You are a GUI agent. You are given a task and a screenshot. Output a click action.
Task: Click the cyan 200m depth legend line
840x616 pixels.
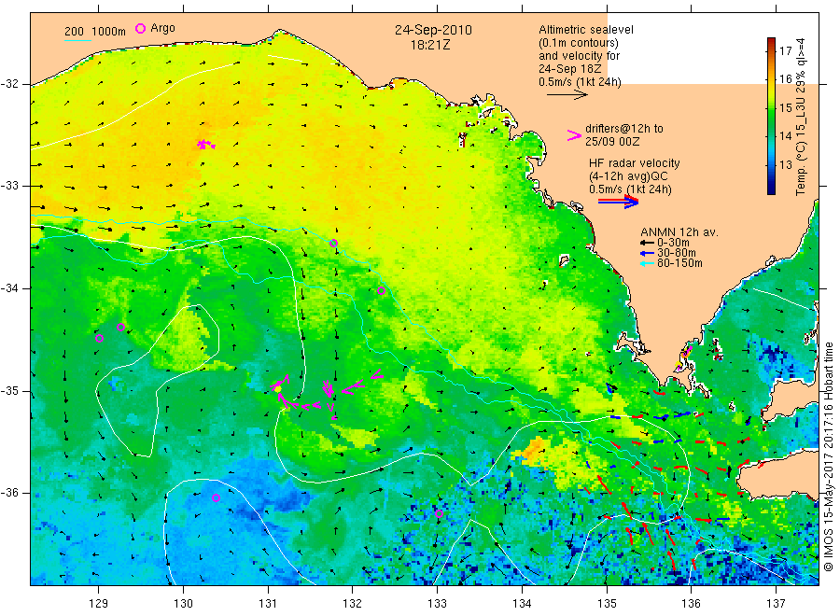pos(77,40)
